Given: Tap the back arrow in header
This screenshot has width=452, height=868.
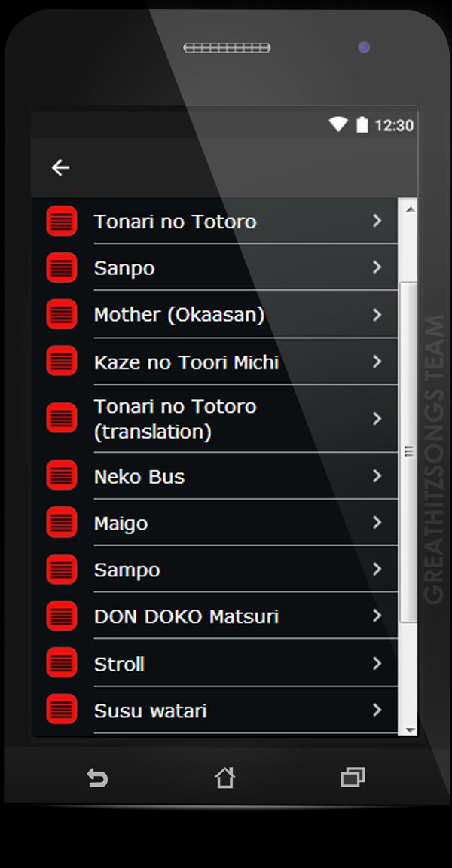Looking at the screenshot, I should pos(60,168).
